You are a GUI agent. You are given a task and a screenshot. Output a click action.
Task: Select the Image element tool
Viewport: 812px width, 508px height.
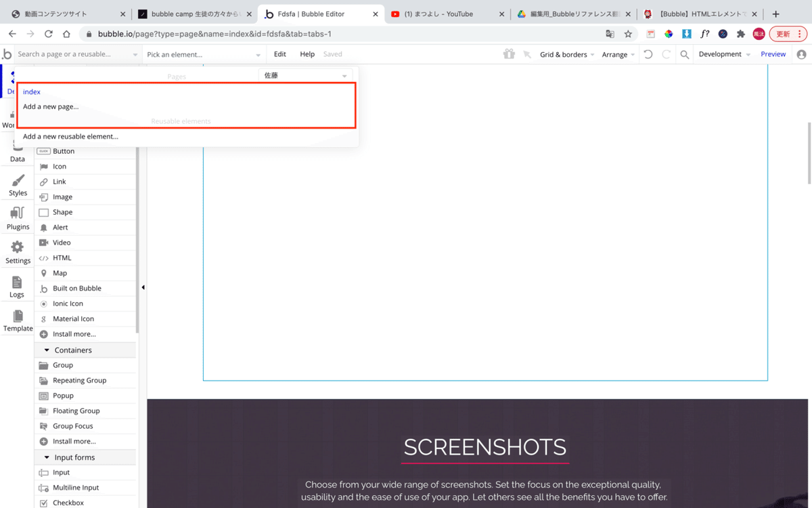pos(85,197)
